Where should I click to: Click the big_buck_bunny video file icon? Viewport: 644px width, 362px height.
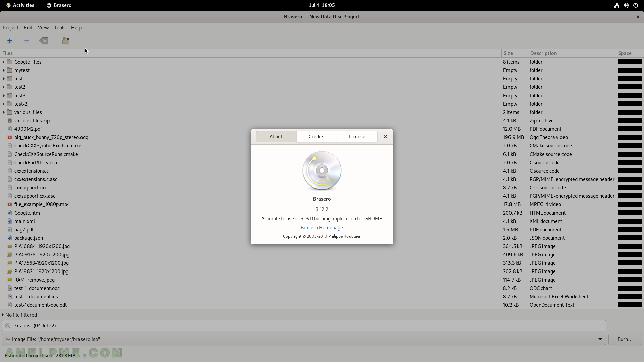coord(10,137)
